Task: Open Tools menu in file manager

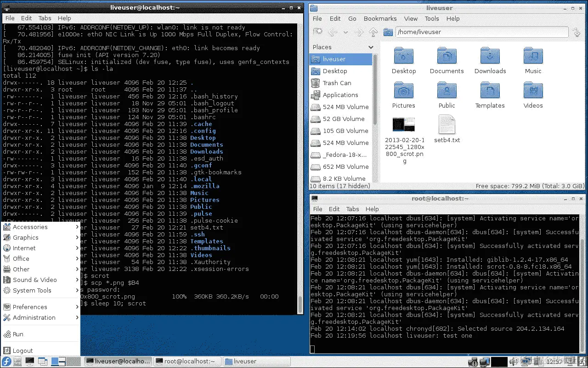Action: point(432,18)
